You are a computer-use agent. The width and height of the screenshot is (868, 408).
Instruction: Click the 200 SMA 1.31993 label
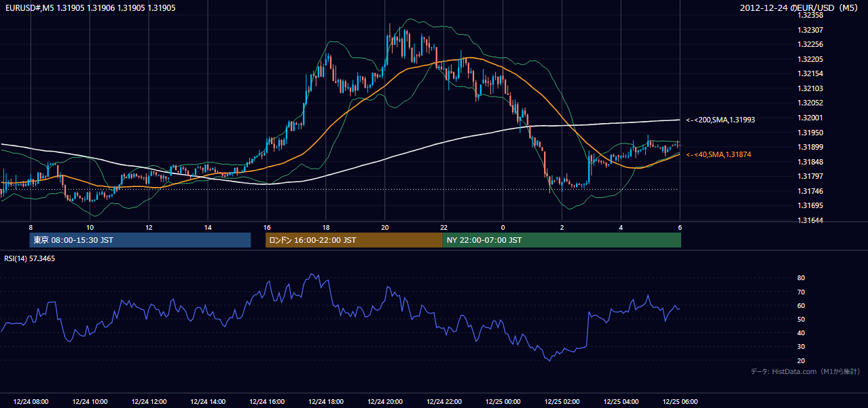(x=721, y=120)
